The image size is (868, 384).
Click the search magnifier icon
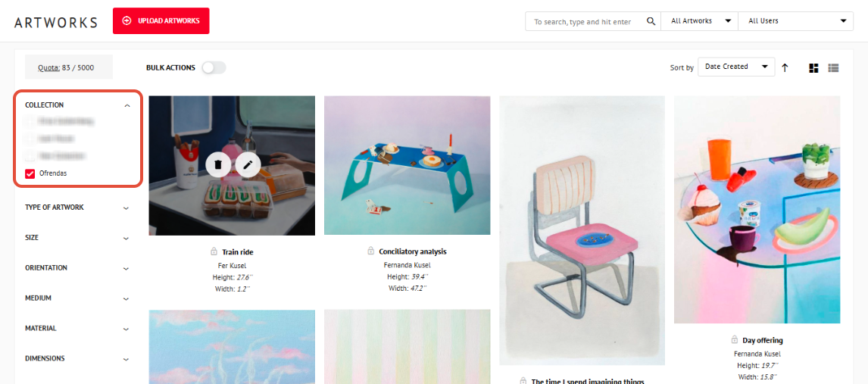point(651,21)
